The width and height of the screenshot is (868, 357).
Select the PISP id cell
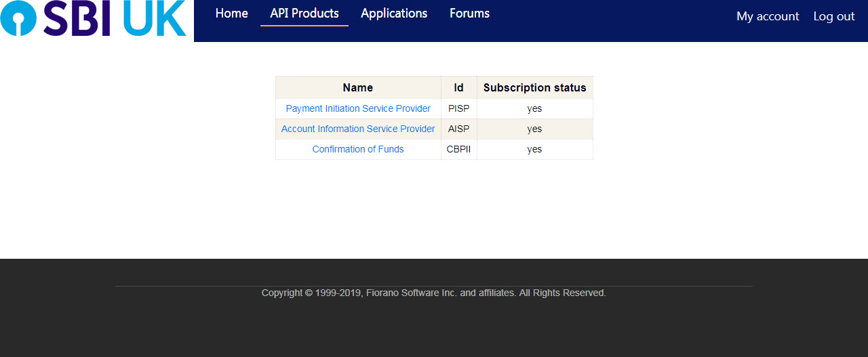pyautogui.click(x=459, y=108)
